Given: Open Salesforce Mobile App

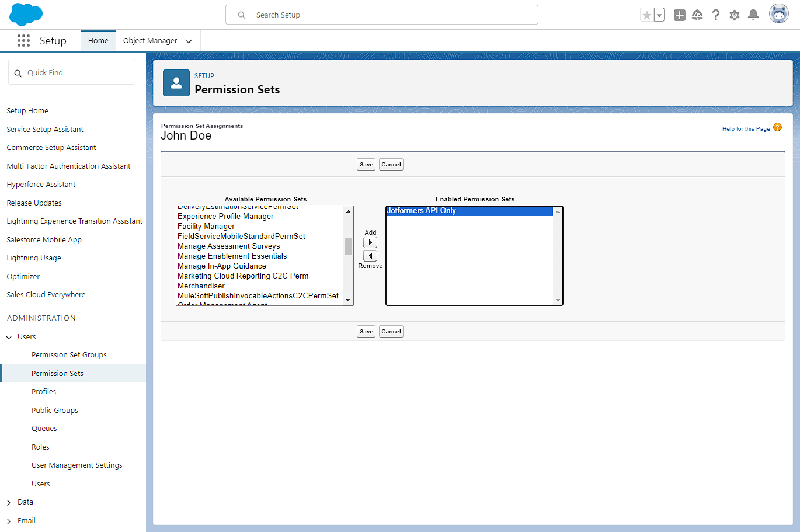Looking at the screenshot, I should (x=44, y=240).
